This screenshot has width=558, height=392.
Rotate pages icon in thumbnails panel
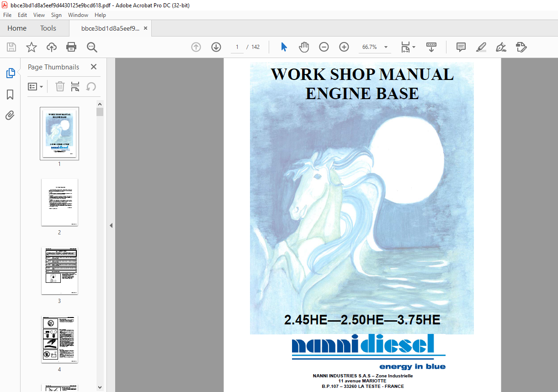(x=91, y=86)
